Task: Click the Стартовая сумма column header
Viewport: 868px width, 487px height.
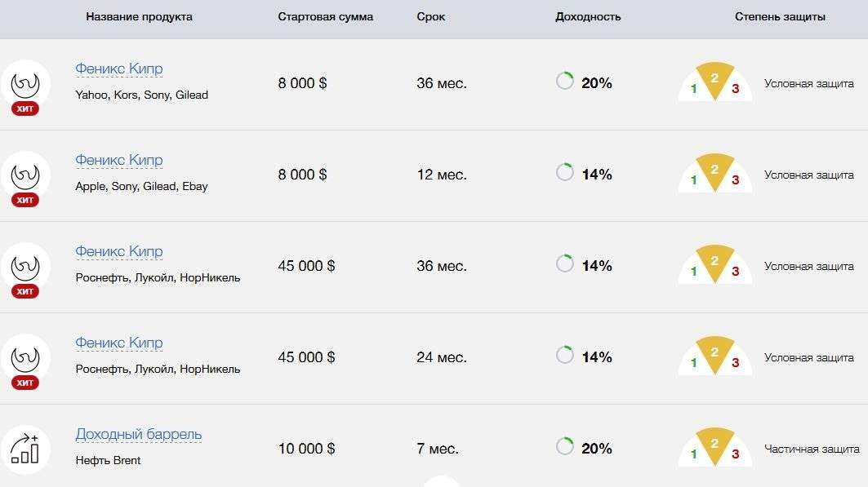Action: [x=325, y=17]
